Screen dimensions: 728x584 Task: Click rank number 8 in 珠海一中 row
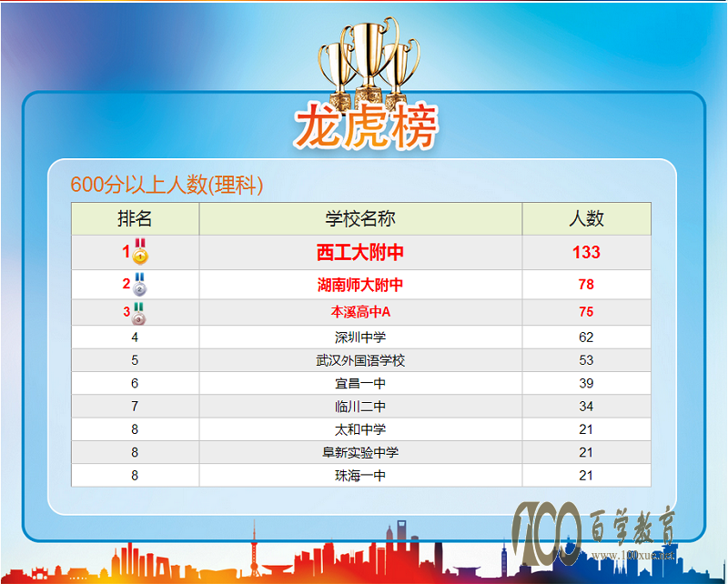135,476
